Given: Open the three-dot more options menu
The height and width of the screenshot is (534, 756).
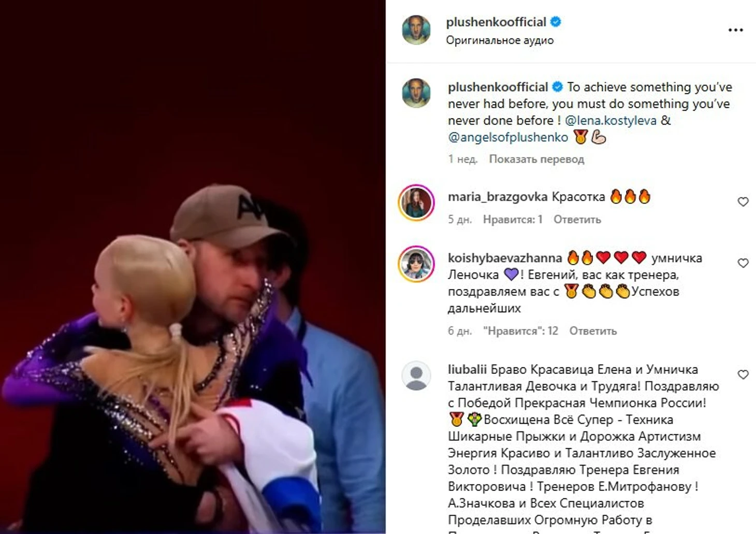Looking at the screenshot, I should pos(735,30).
